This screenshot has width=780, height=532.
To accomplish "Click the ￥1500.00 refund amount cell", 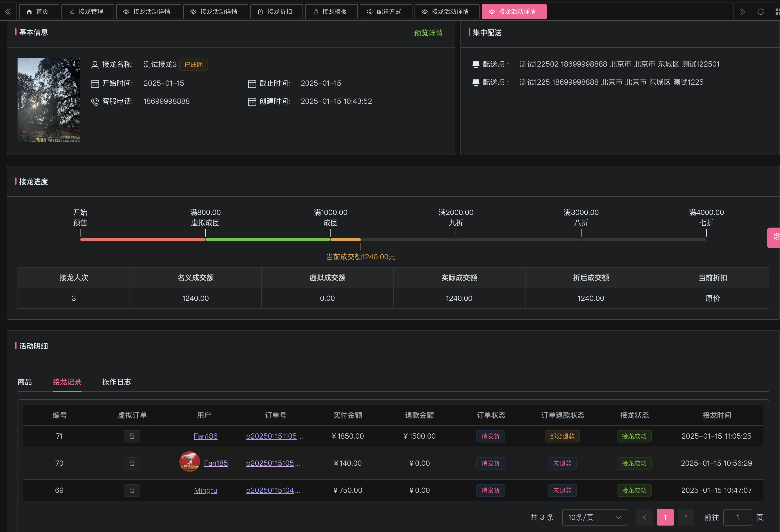I will [x=419, y=436].
